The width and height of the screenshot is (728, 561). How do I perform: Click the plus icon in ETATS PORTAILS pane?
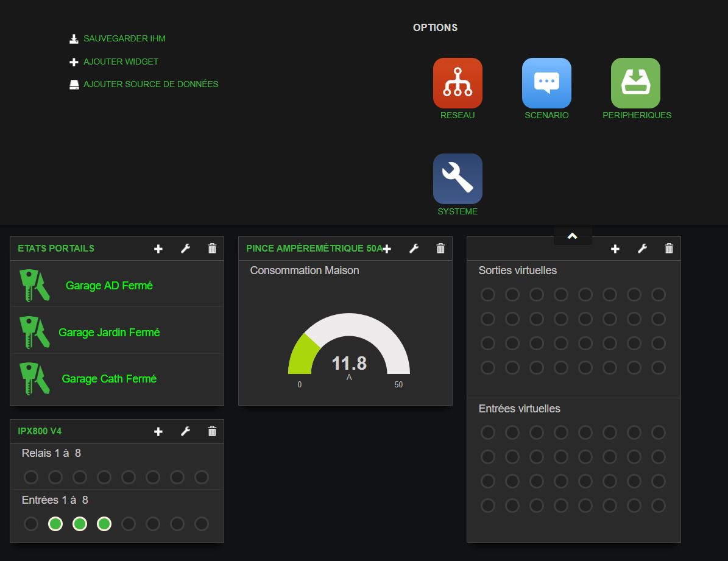[x=158, y=249]
